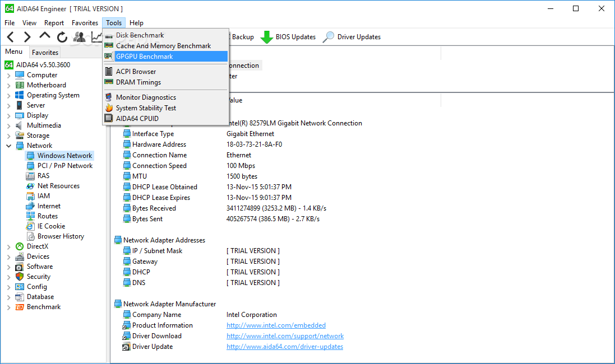
Task: Click the System Stability Test flame icon
Action: [x=109, y=108]
